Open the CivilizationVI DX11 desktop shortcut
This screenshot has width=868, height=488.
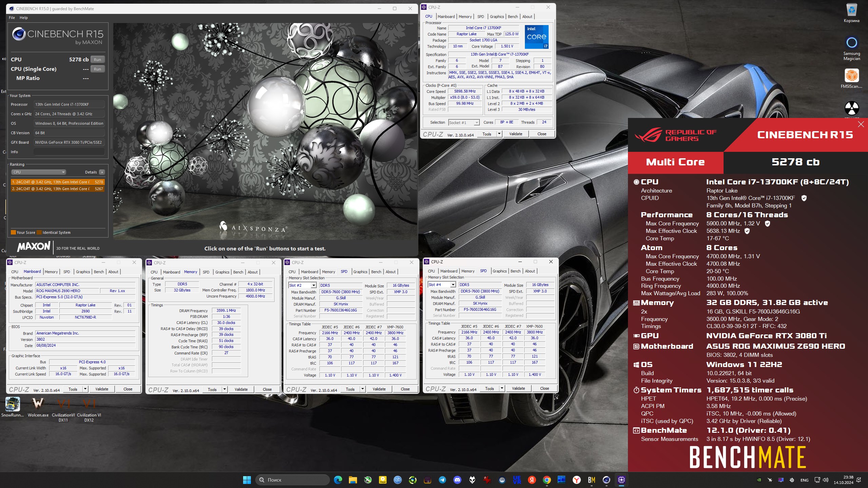63,410
